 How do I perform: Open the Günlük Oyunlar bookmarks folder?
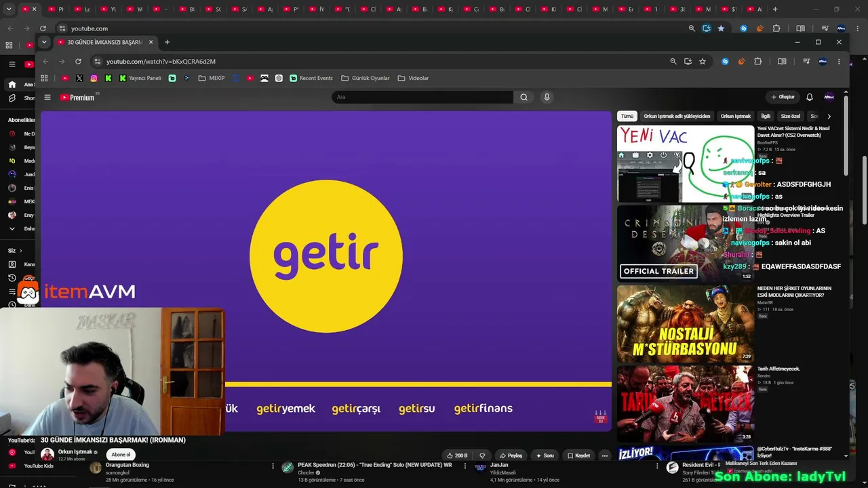coord(366,78)
